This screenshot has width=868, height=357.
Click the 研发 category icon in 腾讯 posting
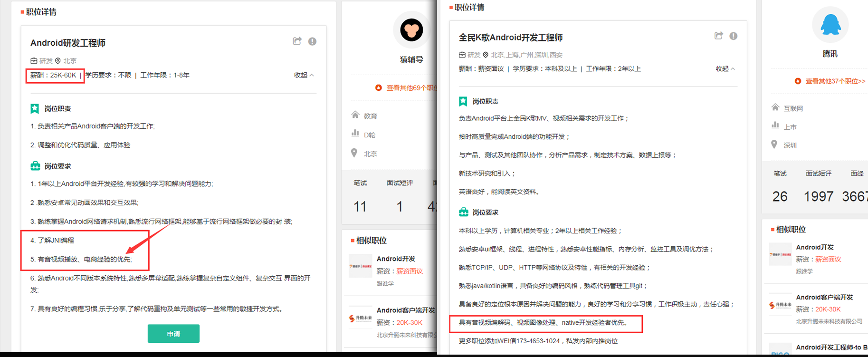click(x=462, y=55)
